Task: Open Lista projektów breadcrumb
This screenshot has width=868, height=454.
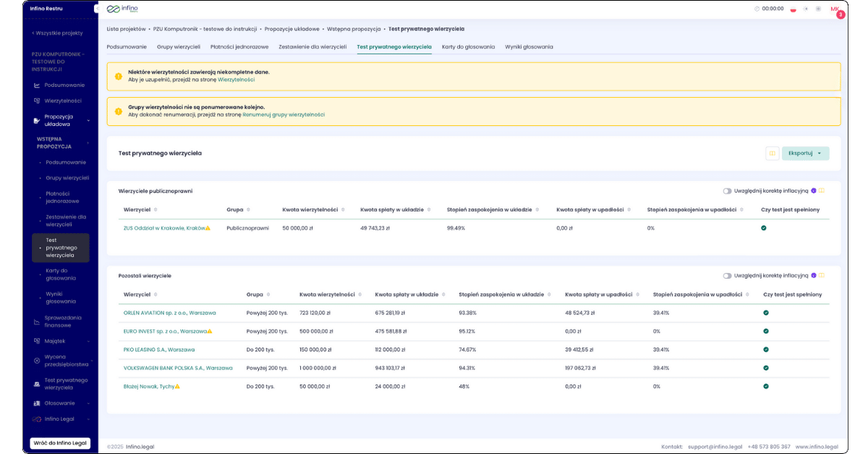Action: 126,29
